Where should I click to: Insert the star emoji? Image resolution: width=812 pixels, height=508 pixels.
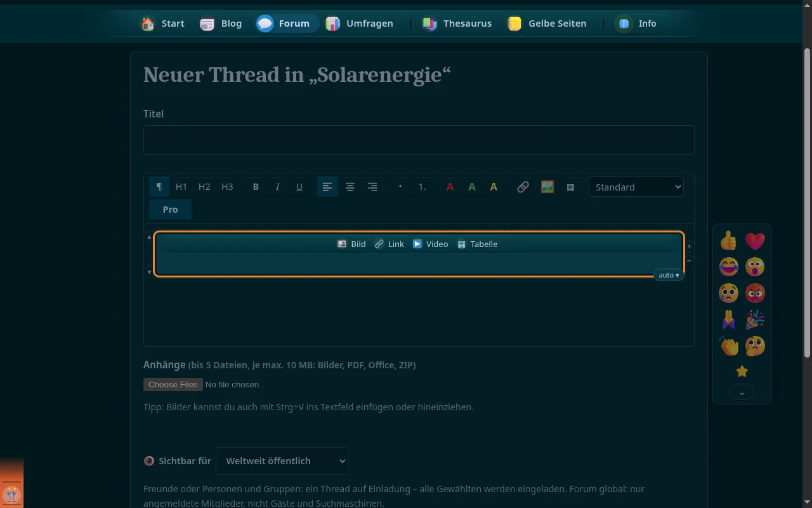point(742,371)
